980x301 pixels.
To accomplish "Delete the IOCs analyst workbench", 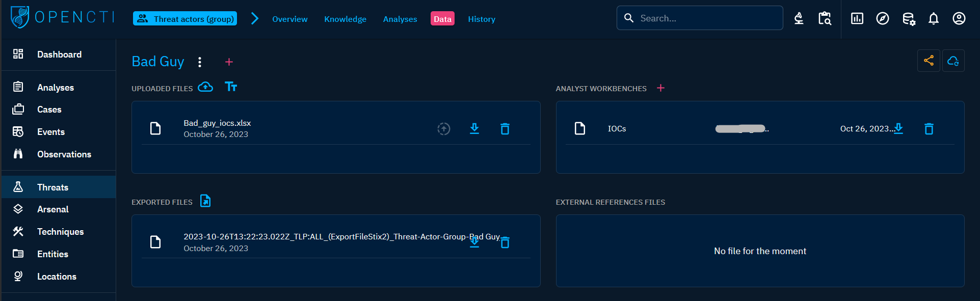I will 929,129.
